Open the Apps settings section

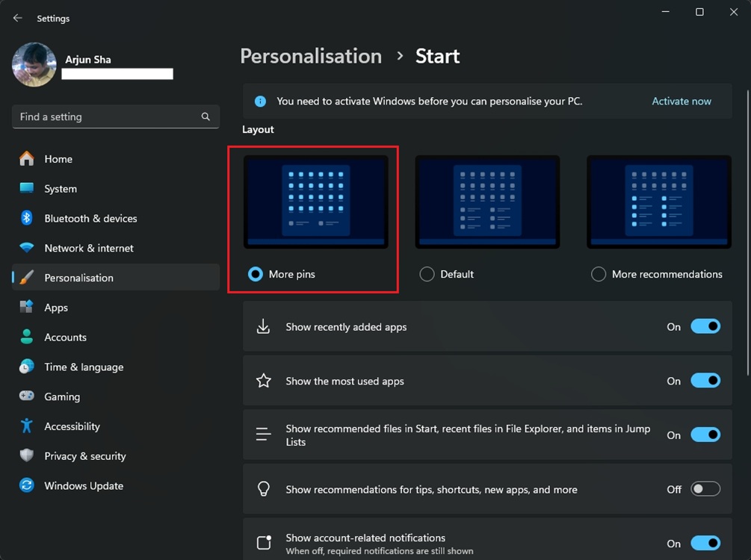[x=57, y=307]
